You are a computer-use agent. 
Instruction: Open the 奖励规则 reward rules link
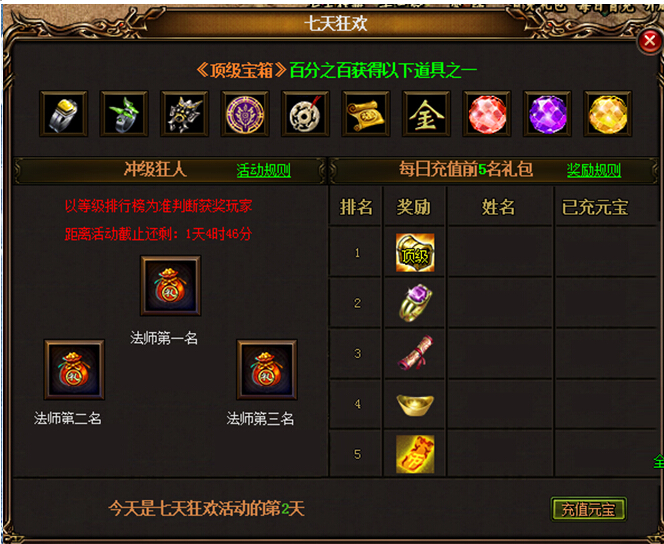coord(594,170)
